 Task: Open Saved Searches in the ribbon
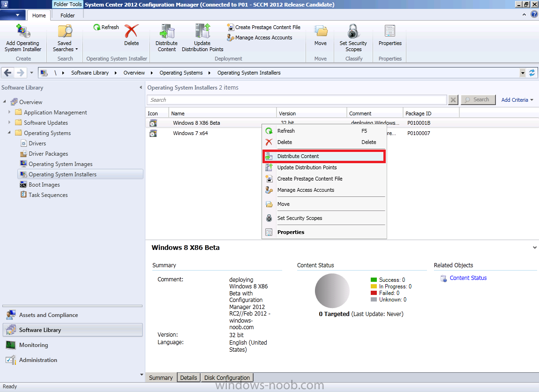coord(65,38)
